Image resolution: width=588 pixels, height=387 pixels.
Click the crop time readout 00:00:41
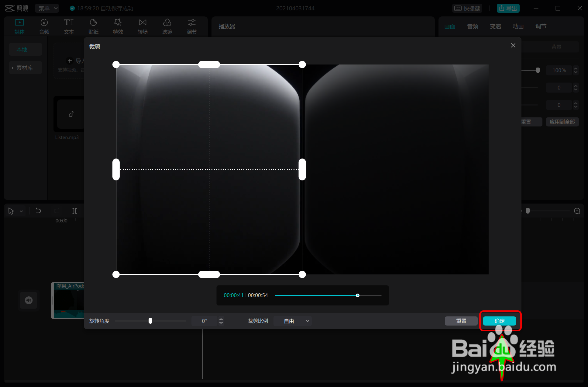click(x=233, y=295)
